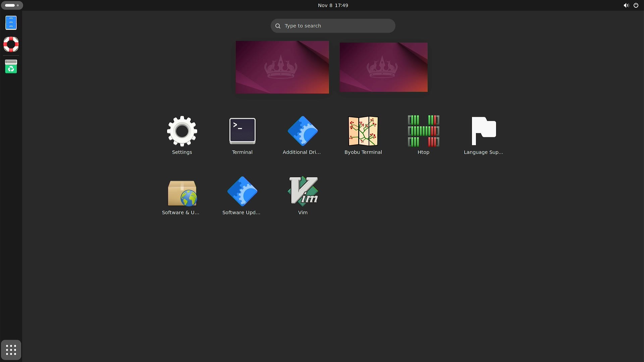Click the Activities workspace indicator pill
The height and width of the screenshot is (362, 644).
[12, 5]
